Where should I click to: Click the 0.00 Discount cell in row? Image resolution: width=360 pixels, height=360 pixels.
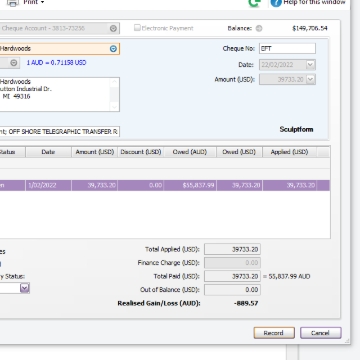[141, 185]
